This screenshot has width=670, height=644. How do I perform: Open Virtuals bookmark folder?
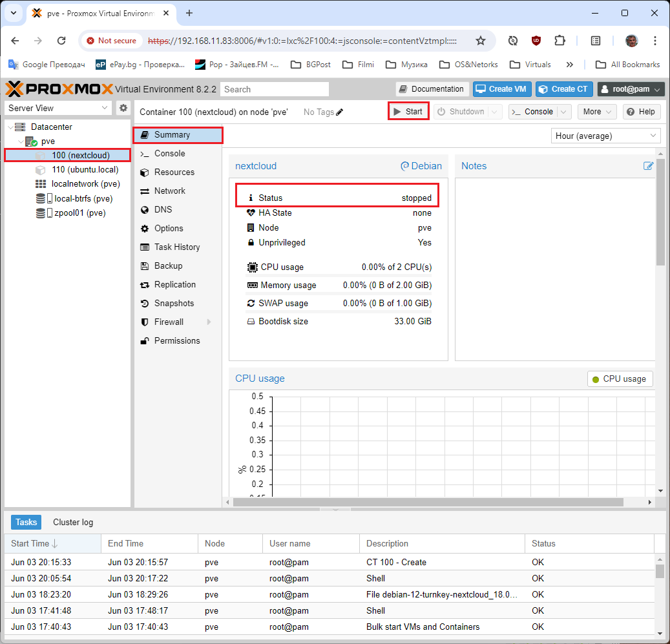[530, 65]
